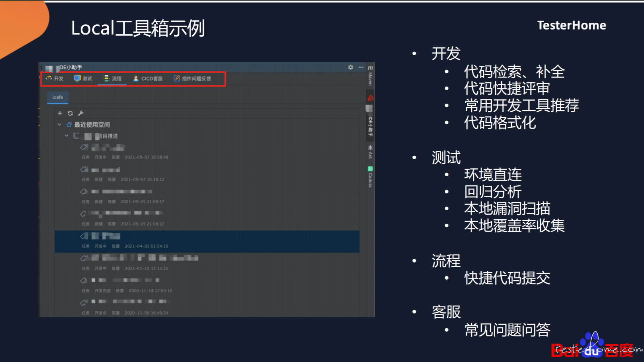Click timestamp 2020-11-06 16:40:24
Screen dimensions: 644x362
click(146, 313)
